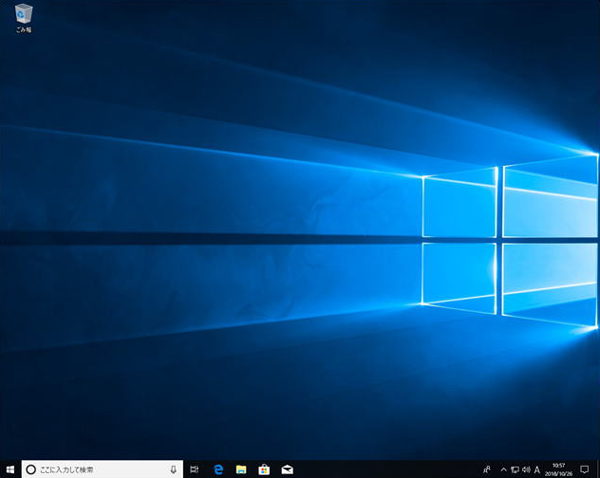Open the Action Center notifications icon
The image size is (600, 478).
click(584, 470)
